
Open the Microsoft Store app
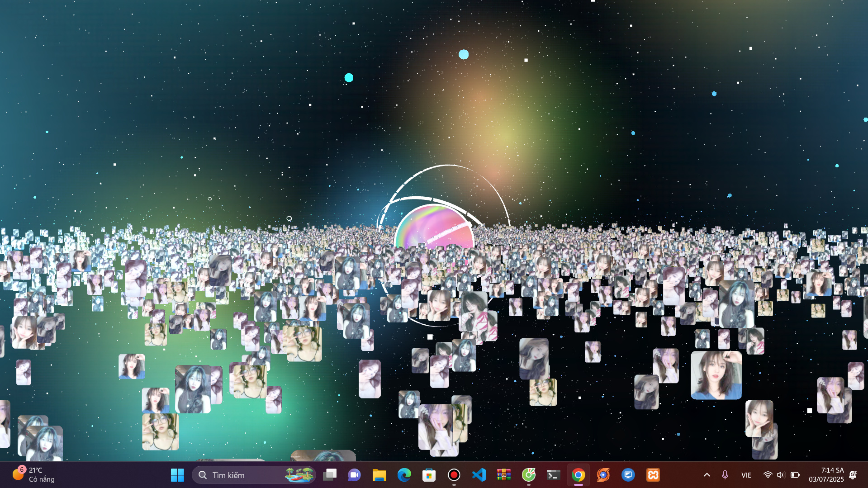[x=429, y=475]
